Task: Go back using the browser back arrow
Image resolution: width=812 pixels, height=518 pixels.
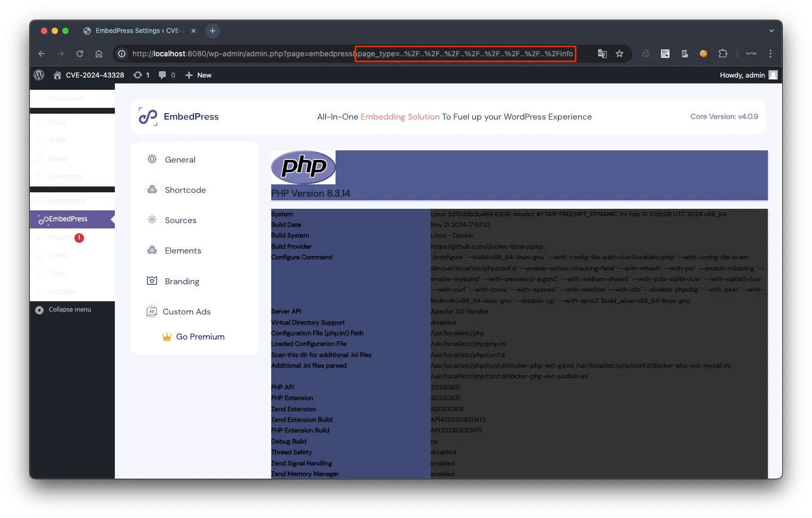Action: [x=41, y=54]
